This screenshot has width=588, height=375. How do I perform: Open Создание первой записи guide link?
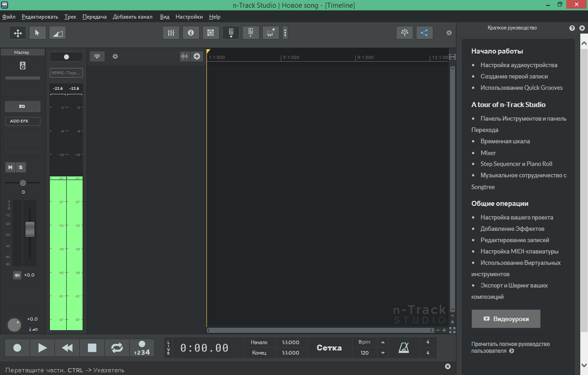(x=514, y=76)
